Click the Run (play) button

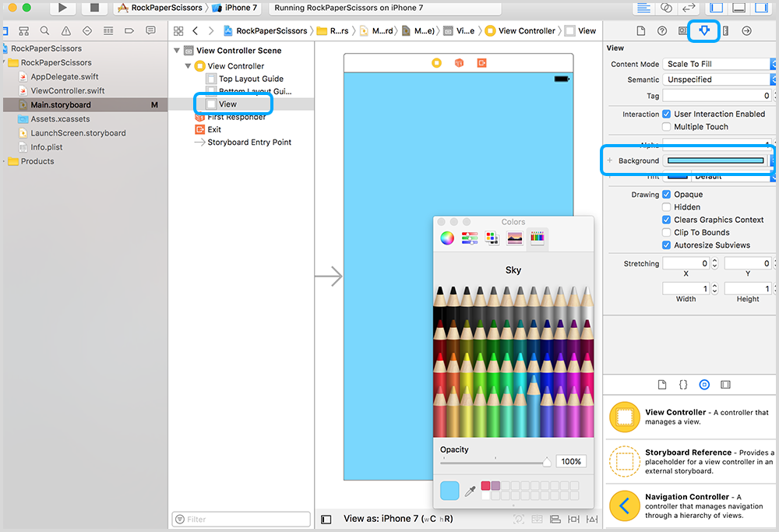tap(63, 8)
